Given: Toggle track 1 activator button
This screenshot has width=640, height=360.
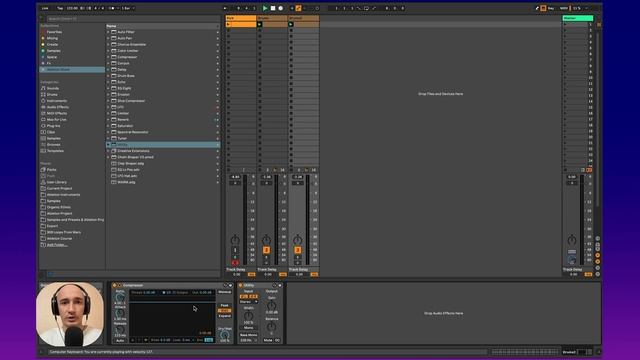Looking at the screenshot, I should [235, 250].
